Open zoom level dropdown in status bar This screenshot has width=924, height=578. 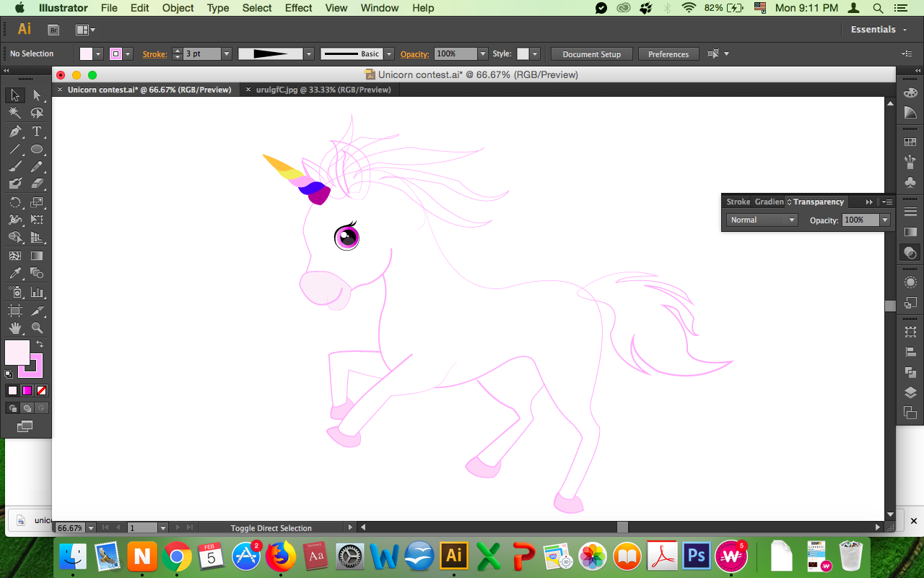click(x=90, y=528)
